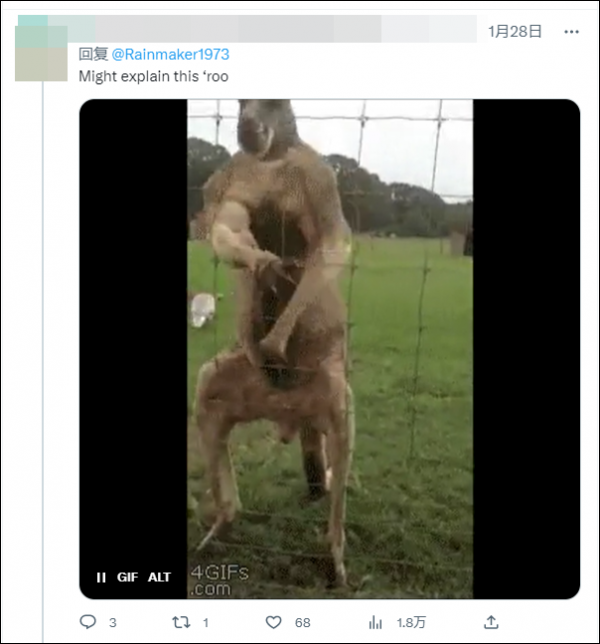This screenshot has height=644, width=600.
Task: Like the tweet with the heart icon
Action: pos(274,622)
